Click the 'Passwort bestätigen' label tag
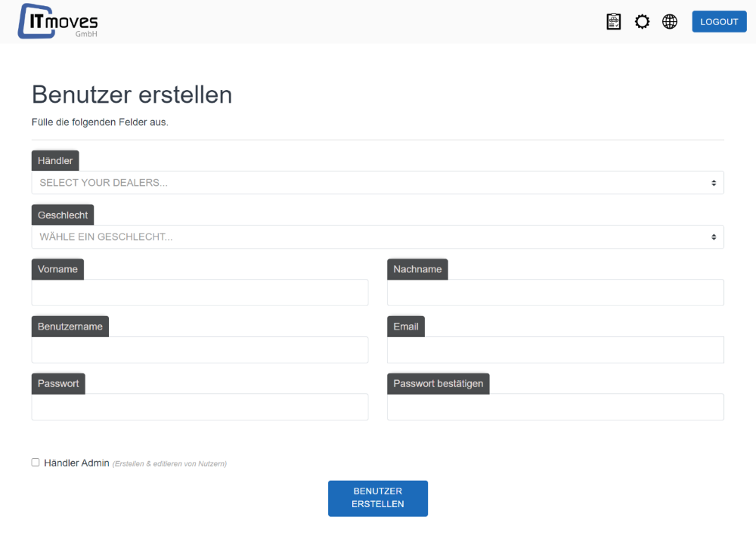 point(438,383)
